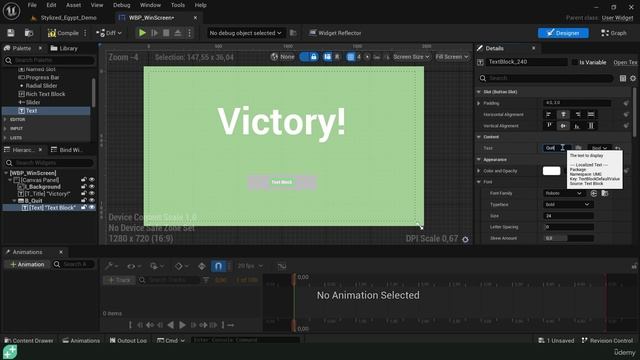
Task: Click the green Play simulation button
Action: tap(142, 33)
